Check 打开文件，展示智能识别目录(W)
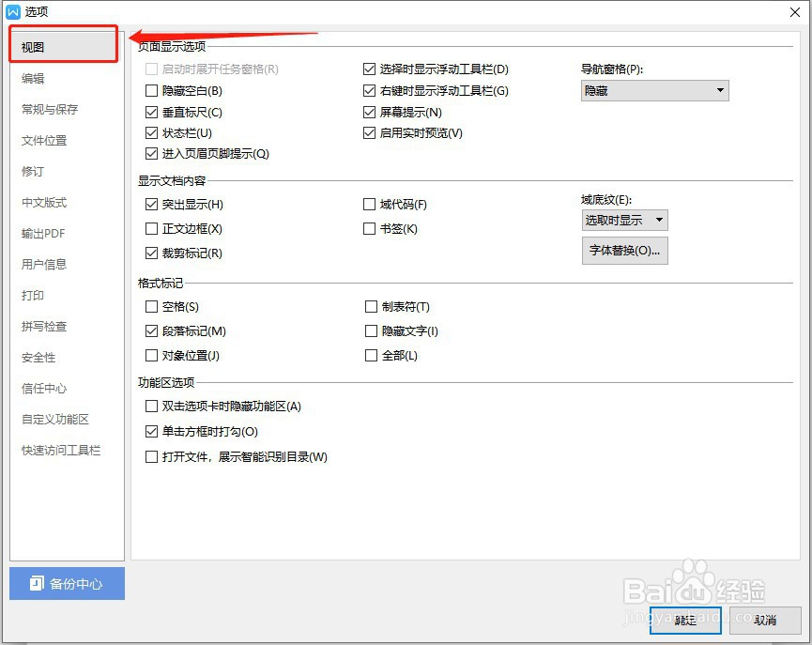This screenshot has height=645, width=812. 151,456
